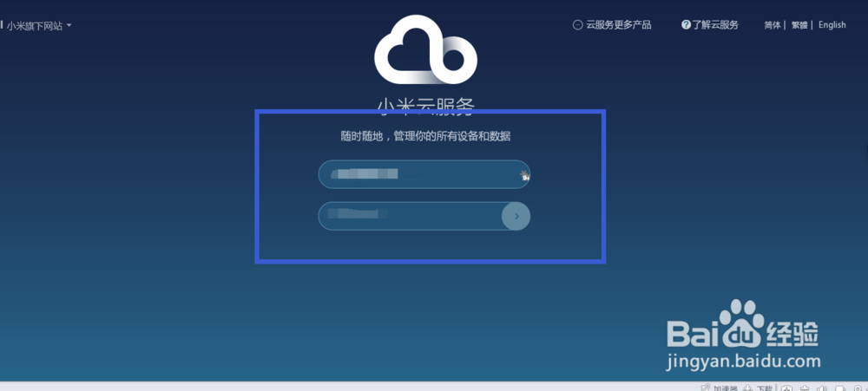This screenshot has width=868, height=391.
Task: Click the password manager icon in username field
Action: pos(524,176)
